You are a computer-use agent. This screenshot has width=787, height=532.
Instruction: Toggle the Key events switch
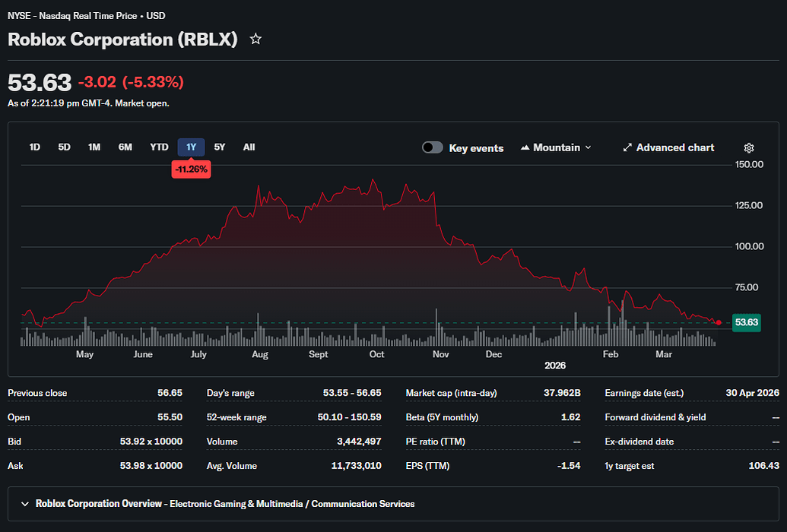click(432, 147)
